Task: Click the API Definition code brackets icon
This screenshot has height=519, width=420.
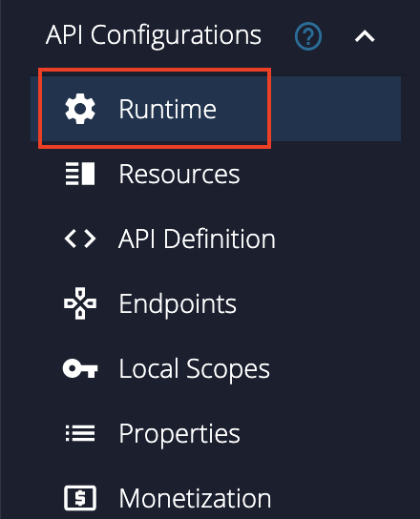Action: tap(80, 239)
